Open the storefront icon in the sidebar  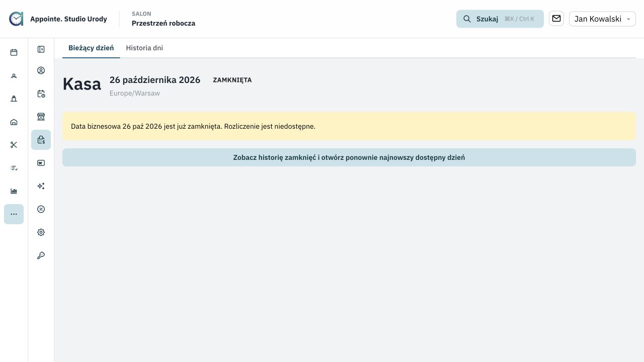coord(41,117)
